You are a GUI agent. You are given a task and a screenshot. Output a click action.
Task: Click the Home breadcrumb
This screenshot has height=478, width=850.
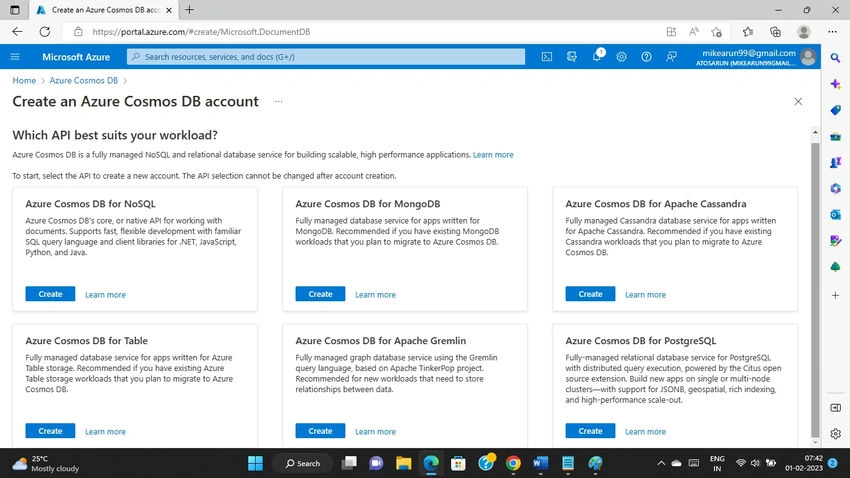click(24, 80)
